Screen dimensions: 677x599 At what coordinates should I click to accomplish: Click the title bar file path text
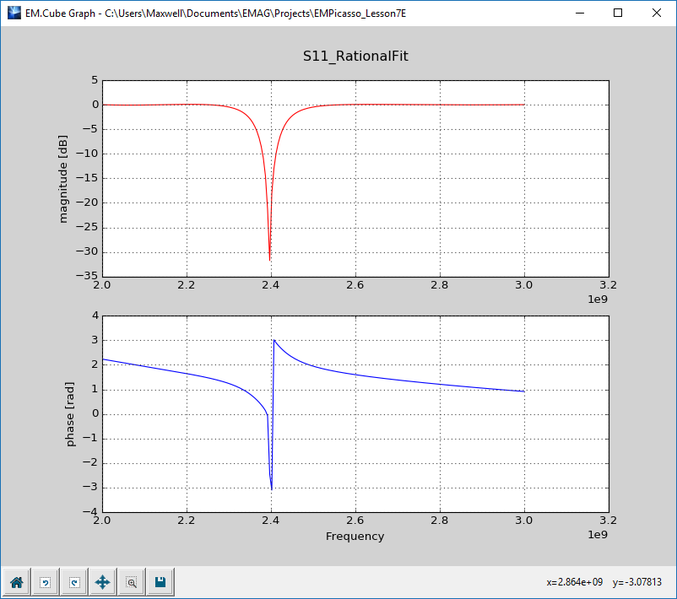(x=255, y=13)
